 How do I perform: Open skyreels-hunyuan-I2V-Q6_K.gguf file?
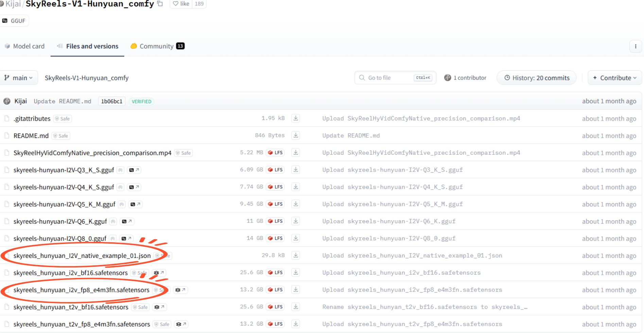pos(60,221)
